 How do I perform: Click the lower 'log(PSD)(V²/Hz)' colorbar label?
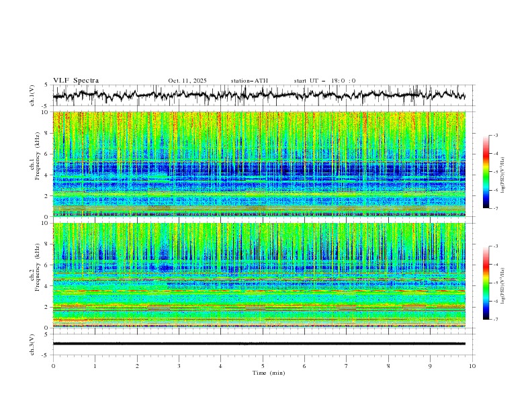pos(503,285)
